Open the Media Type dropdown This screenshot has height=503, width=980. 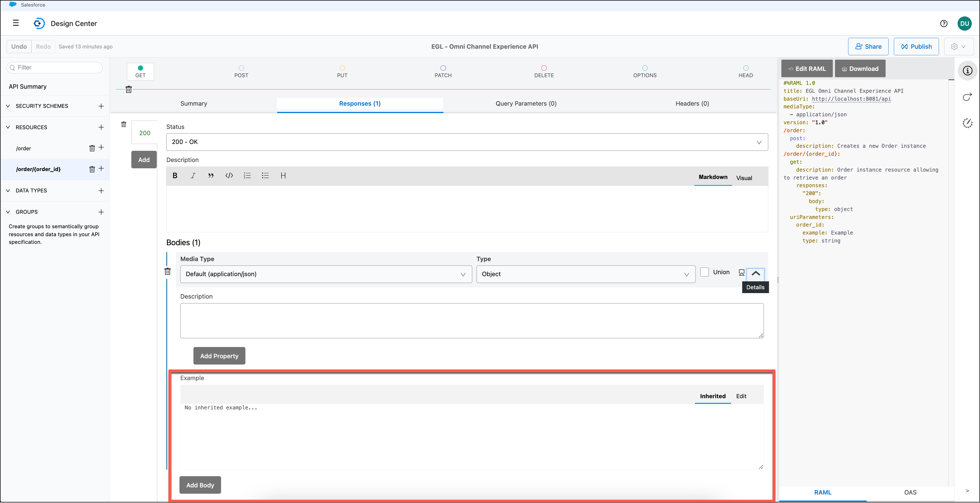(x=326, y=274)
